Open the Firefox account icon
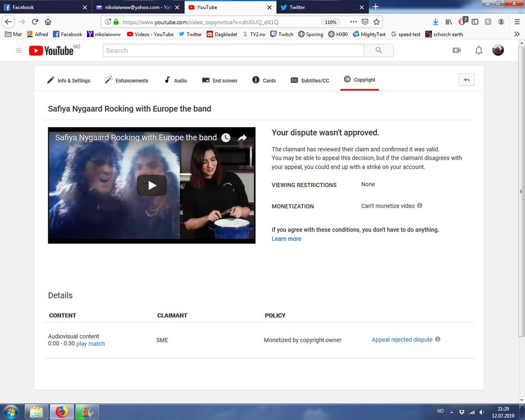The width and height of the screenshot is (525, 420). coord(501,22)
